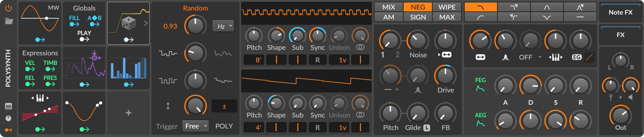Image resolution: width=644 pixels, height=137 pixels.
Task: Choose the filter bypass dash icon
Action: pos(580,17)
